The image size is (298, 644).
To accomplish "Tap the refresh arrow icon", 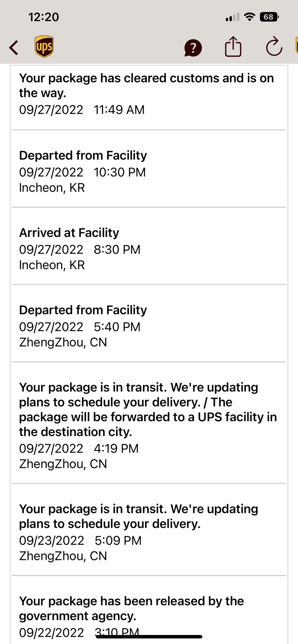I will point(274,47).
